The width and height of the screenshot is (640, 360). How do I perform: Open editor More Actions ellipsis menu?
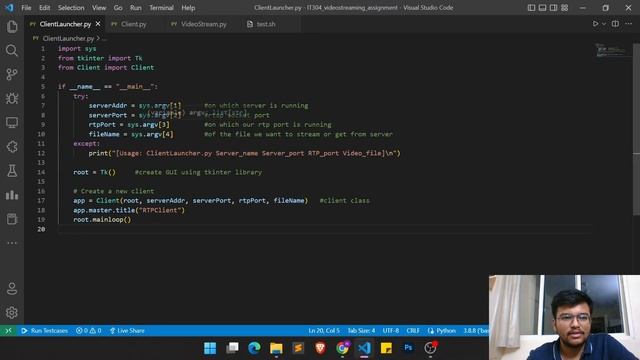pyautogui.click(x=629, y=24)
